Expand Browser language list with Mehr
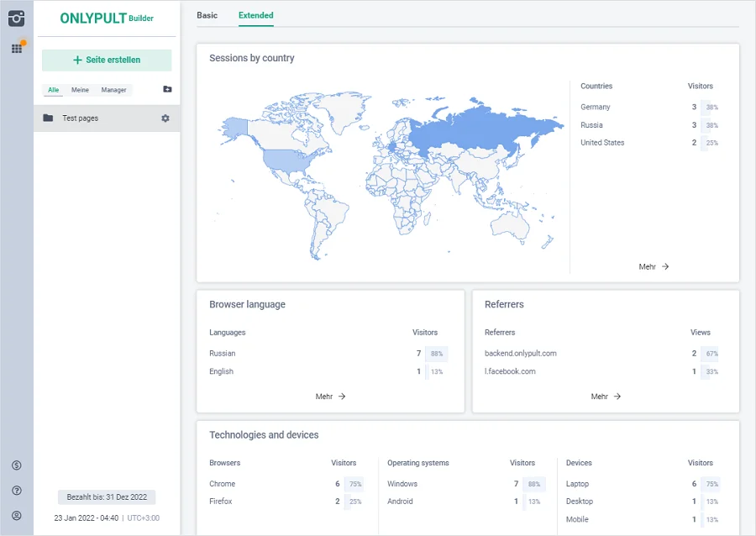756x536 pixels. click(330, 397)
